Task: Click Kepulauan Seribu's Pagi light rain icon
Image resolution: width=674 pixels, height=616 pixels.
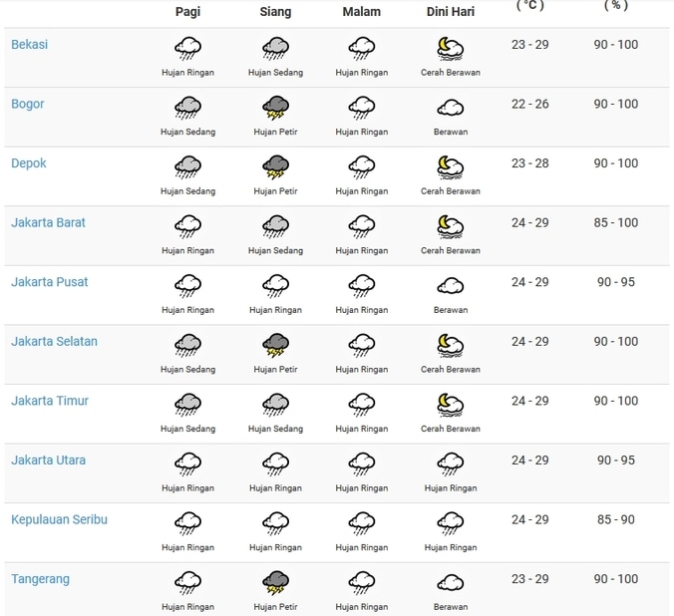Action: coord(187,523)
